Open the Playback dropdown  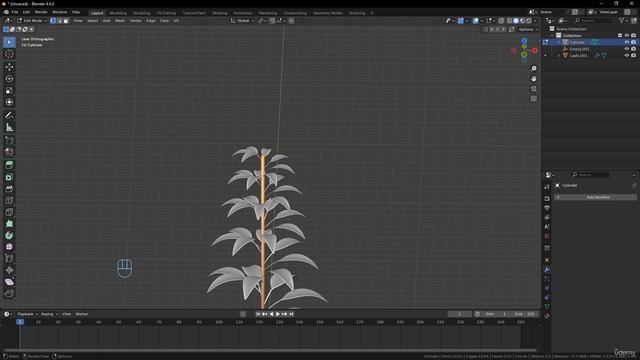coord(27,314)
